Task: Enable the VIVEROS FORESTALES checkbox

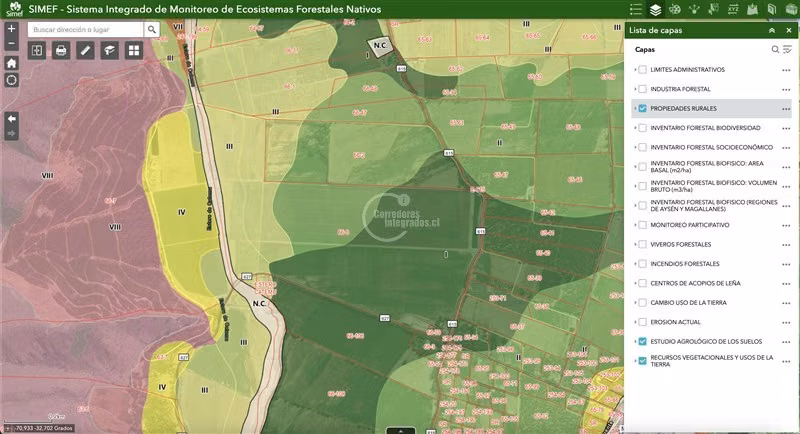Action: tap(642, 244)
